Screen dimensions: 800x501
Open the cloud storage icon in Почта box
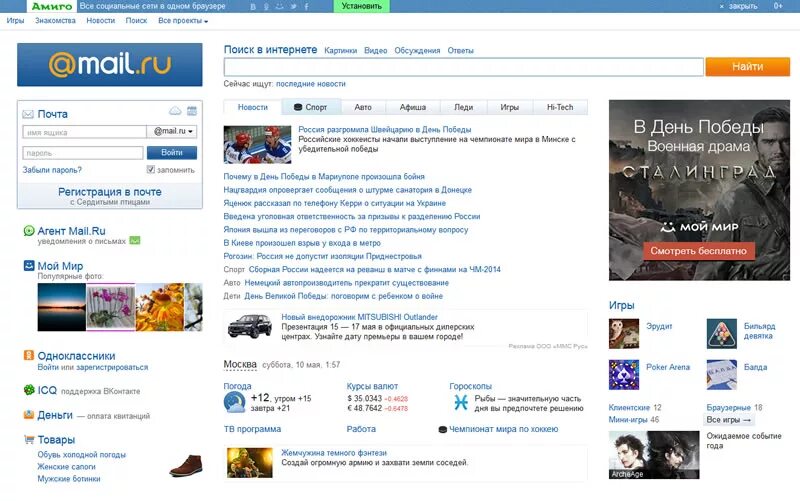point(175,111)
